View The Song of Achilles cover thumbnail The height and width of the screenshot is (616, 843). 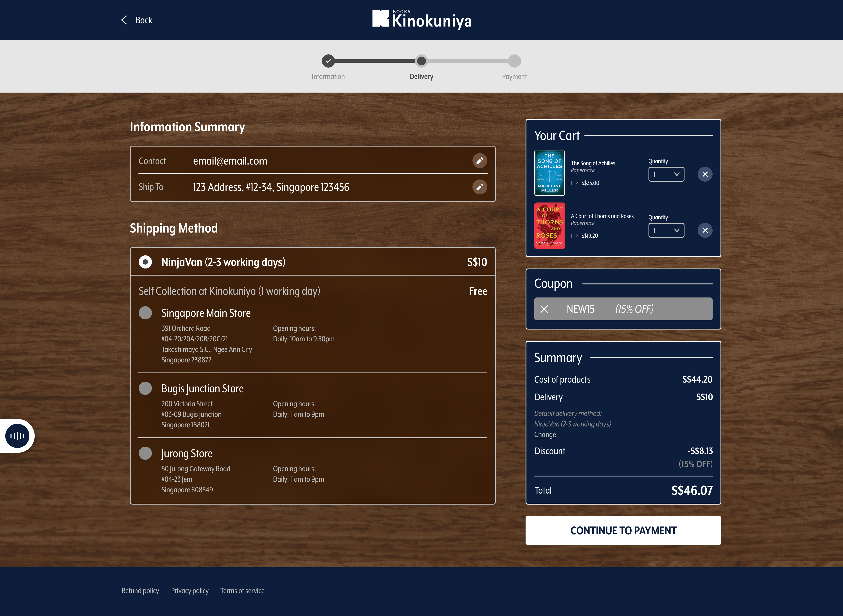[x=549, y=173]
